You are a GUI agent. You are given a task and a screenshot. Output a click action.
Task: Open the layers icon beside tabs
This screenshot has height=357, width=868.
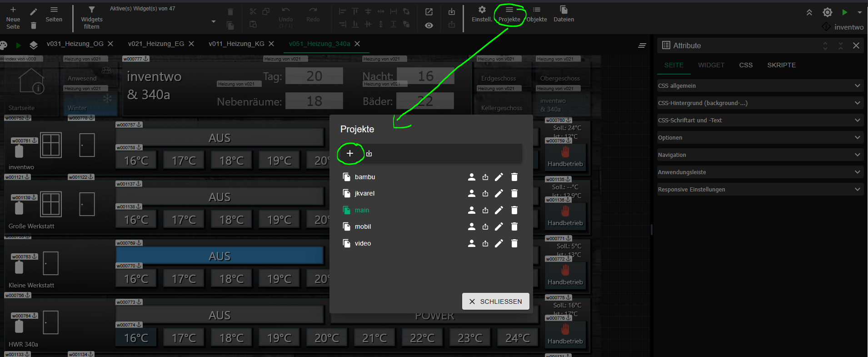pyautogui.click(x=34, y=45)
